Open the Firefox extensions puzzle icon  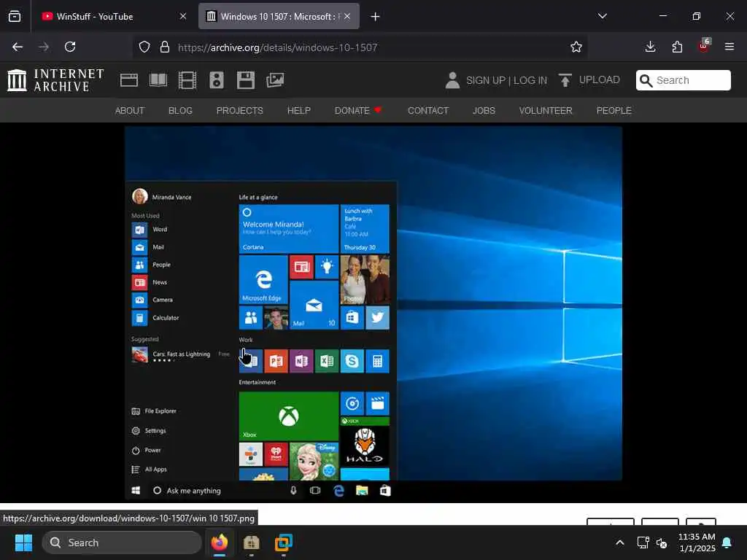pyautogui.click(x=677, y=47)
